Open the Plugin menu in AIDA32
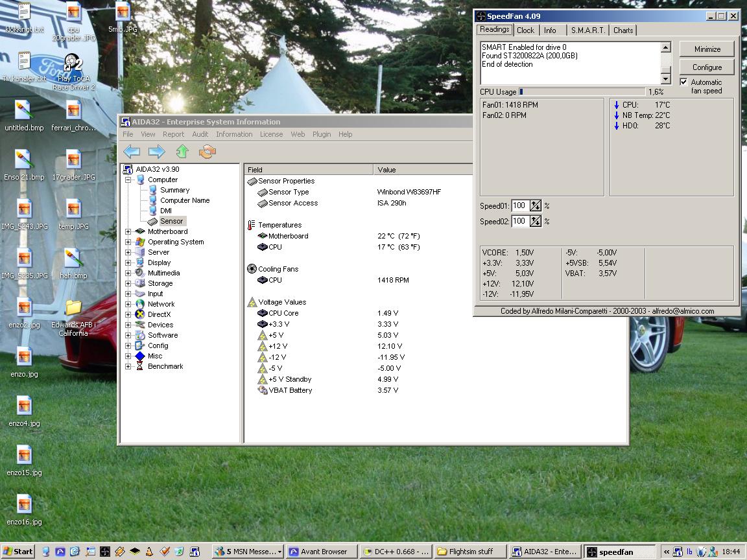 click(x=322, y=134)
